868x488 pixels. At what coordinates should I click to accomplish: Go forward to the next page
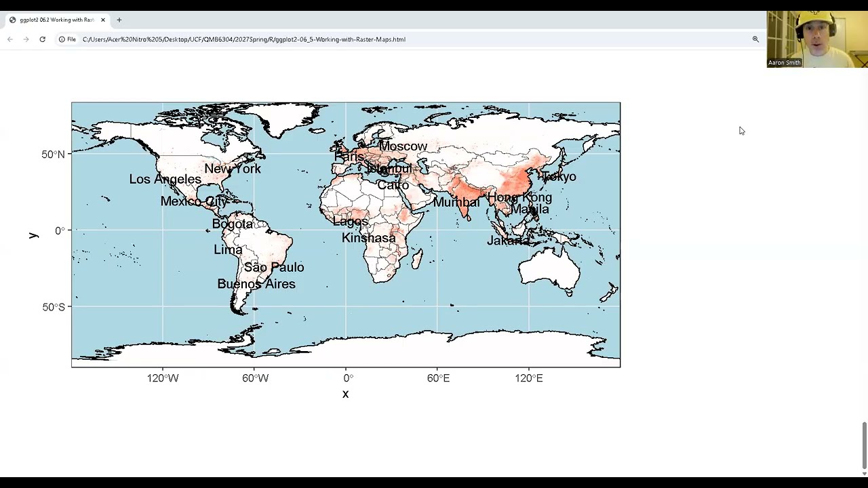point(26,39)
